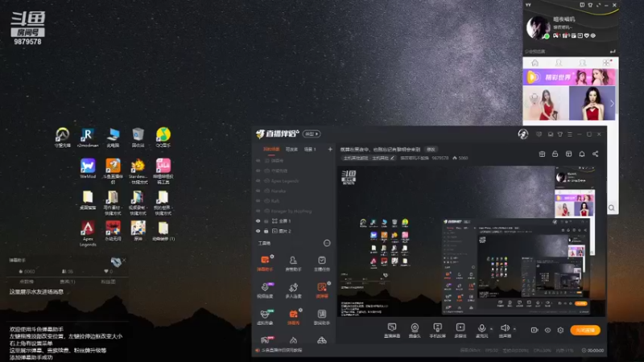The height and width of the screenshot is (362, 644).
Task: Open the Douyu companion tutorial link
Action: click(x=283, y=350)
